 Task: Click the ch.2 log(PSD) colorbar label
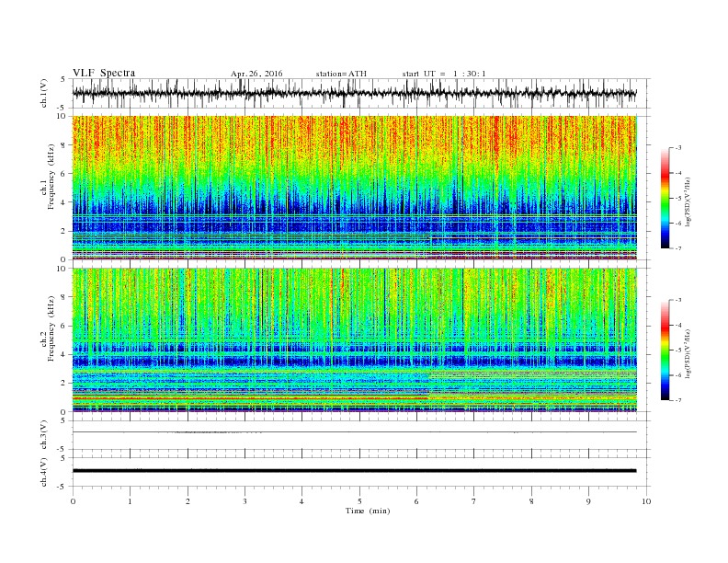688,353
